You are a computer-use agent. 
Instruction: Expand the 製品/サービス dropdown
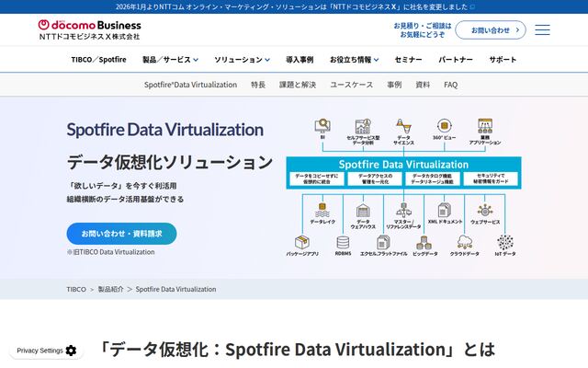click(170, 59)
